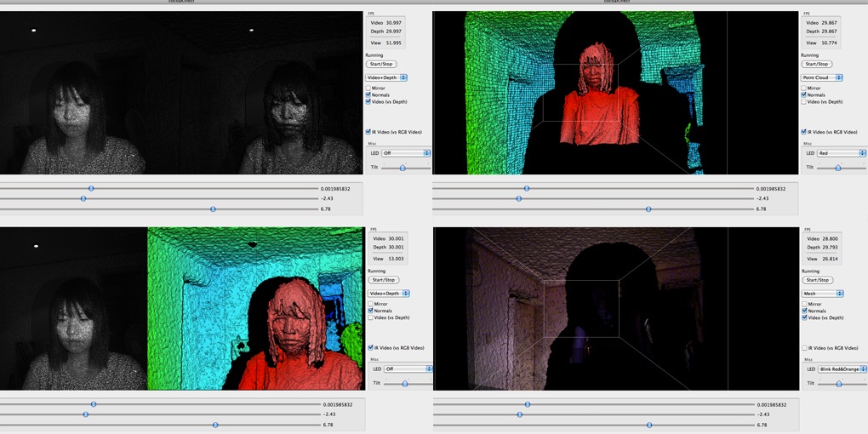The image size is (868, 434).
Task: Open Video+Depth mode dropdown in top-left window
Action: [386, 77]
